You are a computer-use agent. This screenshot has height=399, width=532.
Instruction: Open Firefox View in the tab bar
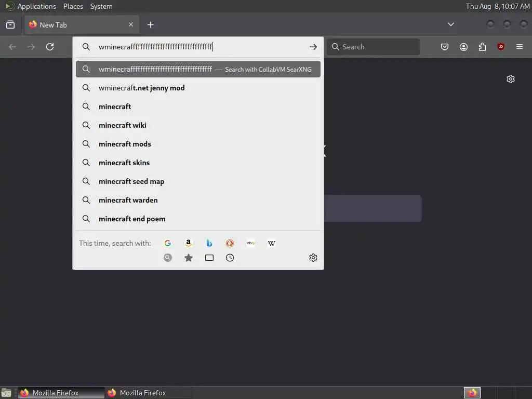coord(10,25)
